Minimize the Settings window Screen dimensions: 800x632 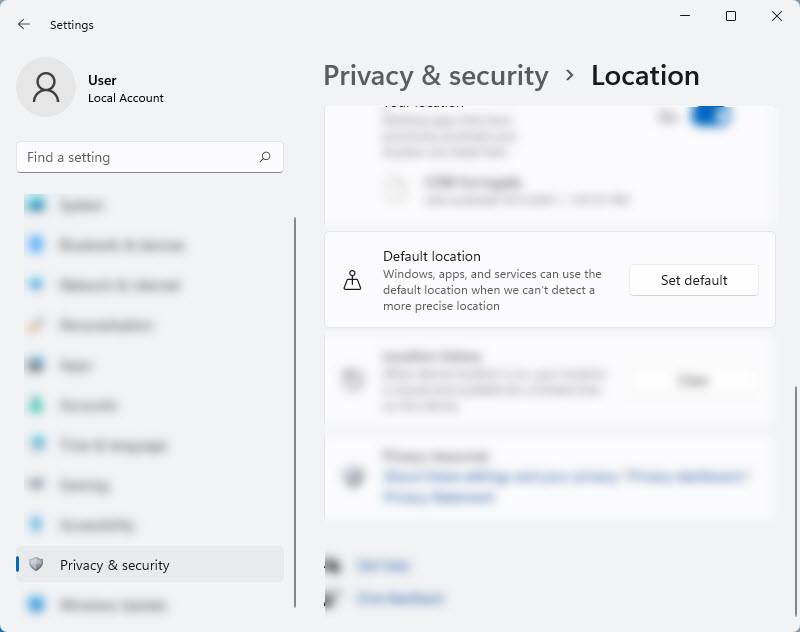[685, 16]
